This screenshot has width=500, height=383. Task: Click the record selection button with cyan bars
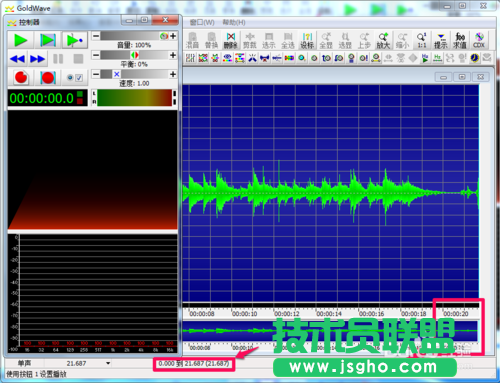coord(47,77)
